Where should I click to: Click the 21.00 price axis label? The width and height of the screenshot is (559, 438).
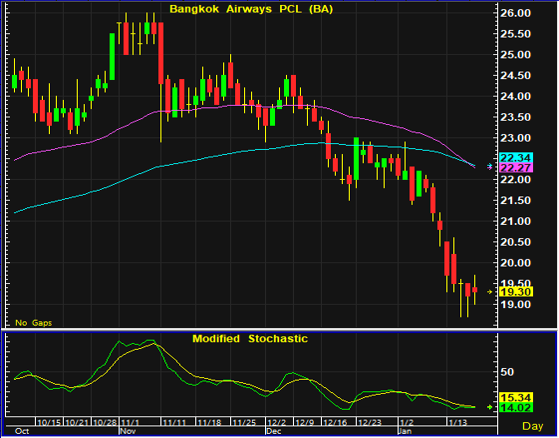coord(516,221)
